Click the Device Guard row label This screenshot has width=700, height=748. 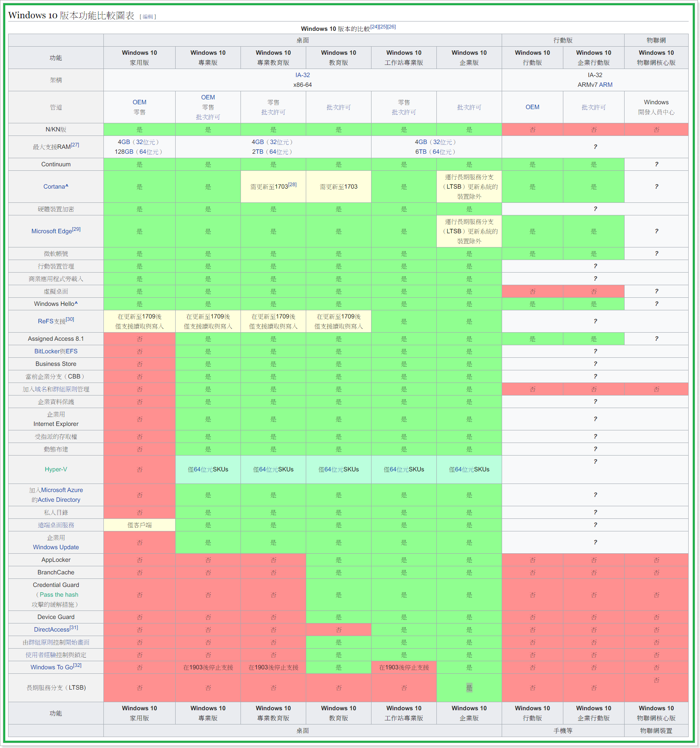pyautogui.click(x=56, y=617)
